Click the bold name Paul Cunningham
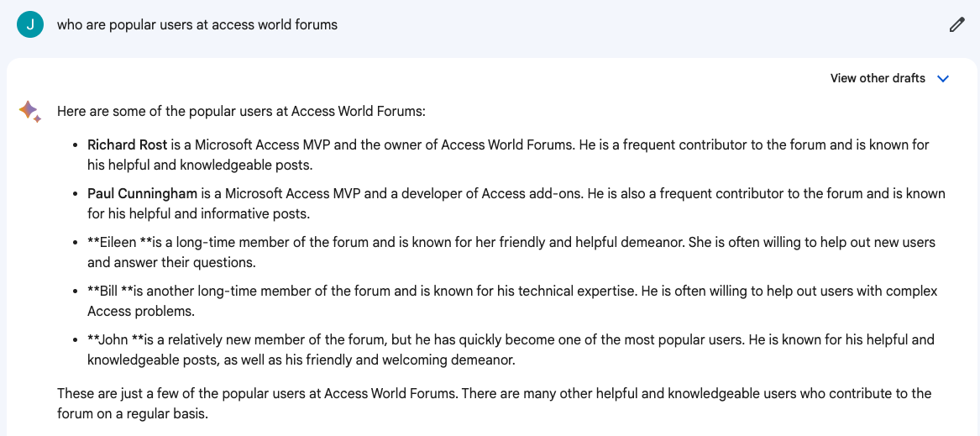980x436 pixels. click(142, 194)
